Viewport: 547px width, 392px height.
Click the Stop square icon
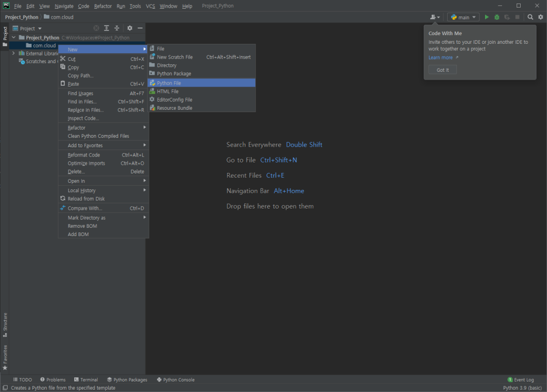(517, 17)
